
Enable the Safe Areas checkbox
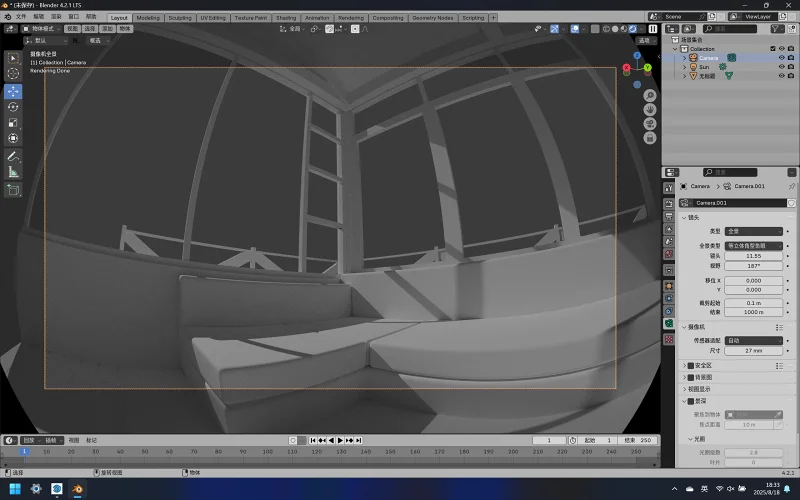tap(691, 366)
